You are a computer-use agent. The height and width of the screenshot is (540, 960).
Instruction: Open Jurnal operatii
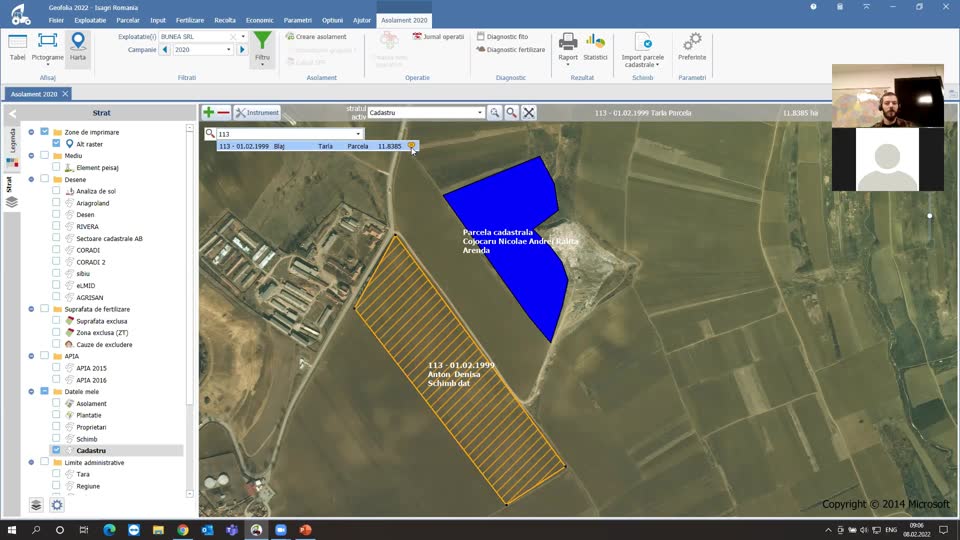[438, 37]
